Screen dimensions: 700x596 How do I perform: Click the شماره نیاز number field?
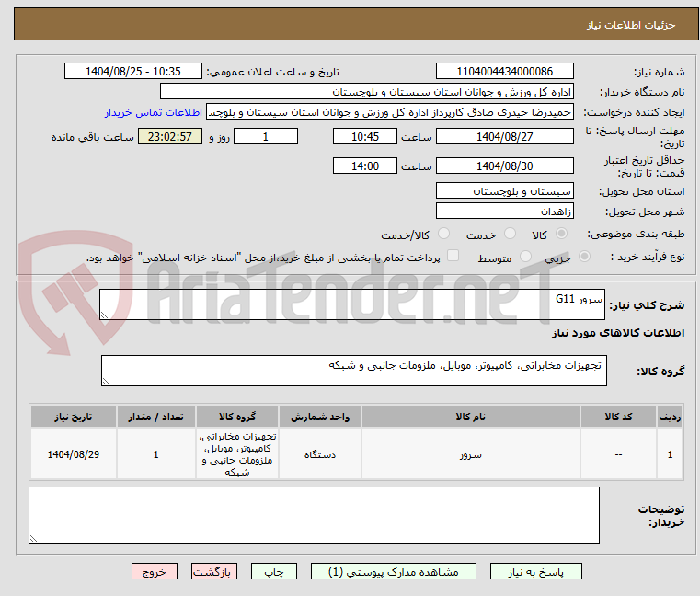504,71
